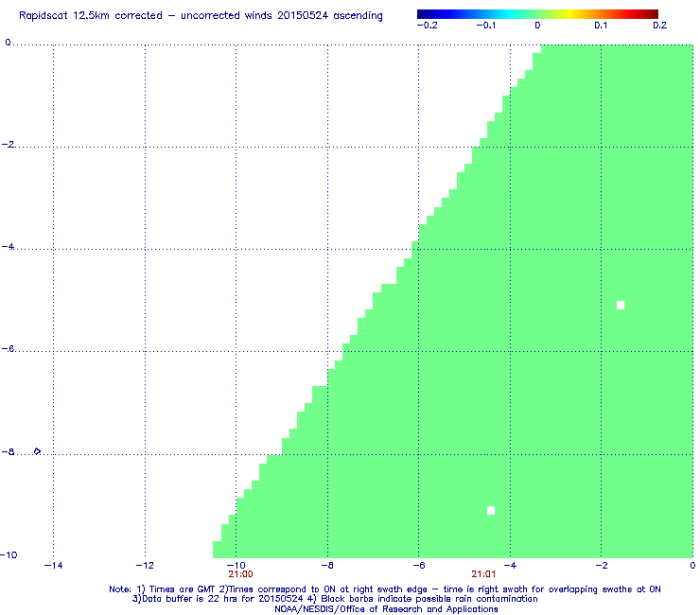Click the note line "3)Data buffer is 22 hrs"
The image size is (700, 615).
coord(335,599)
